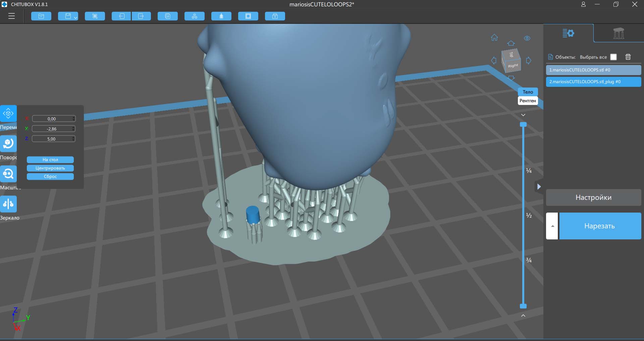Image resolution: width=644 pixels, height=341 pixels.
Task: Click the Центрировать button
Action: coord(50,168)
